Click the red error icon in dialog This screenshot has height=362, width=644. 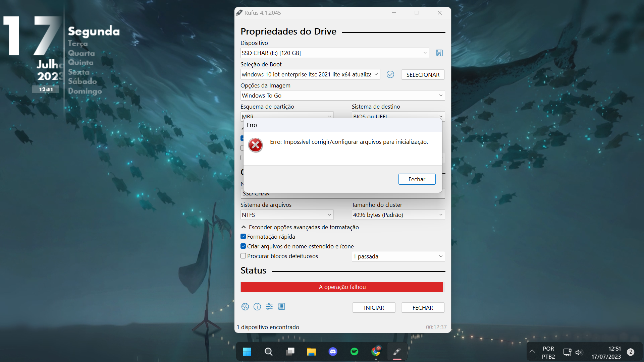click(256, 145)
